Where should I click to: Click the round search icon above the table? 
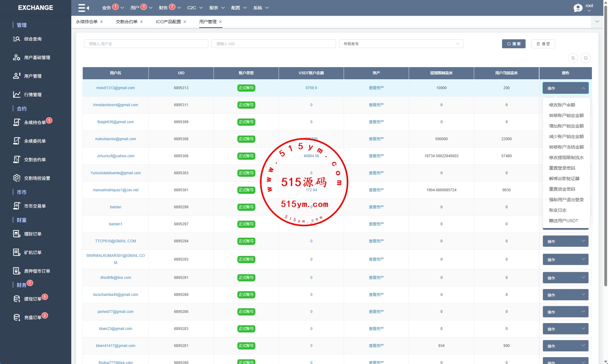click(x=586, y=58)
